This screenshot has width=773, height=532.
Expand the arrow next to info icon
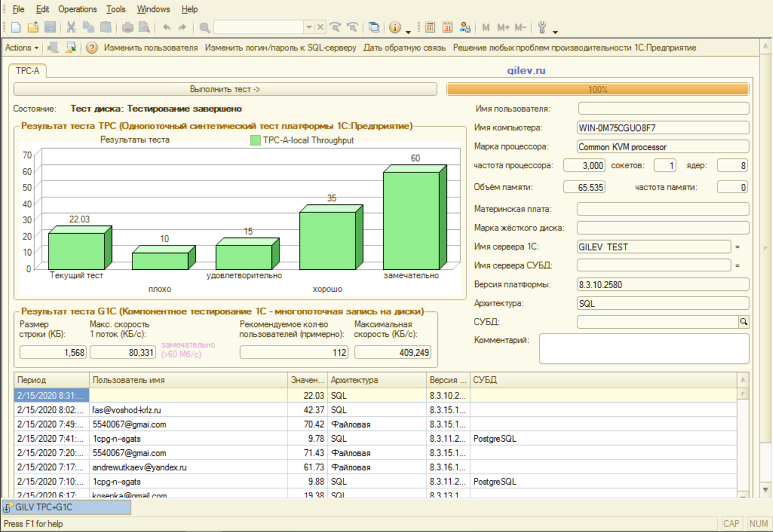(408, 31)
